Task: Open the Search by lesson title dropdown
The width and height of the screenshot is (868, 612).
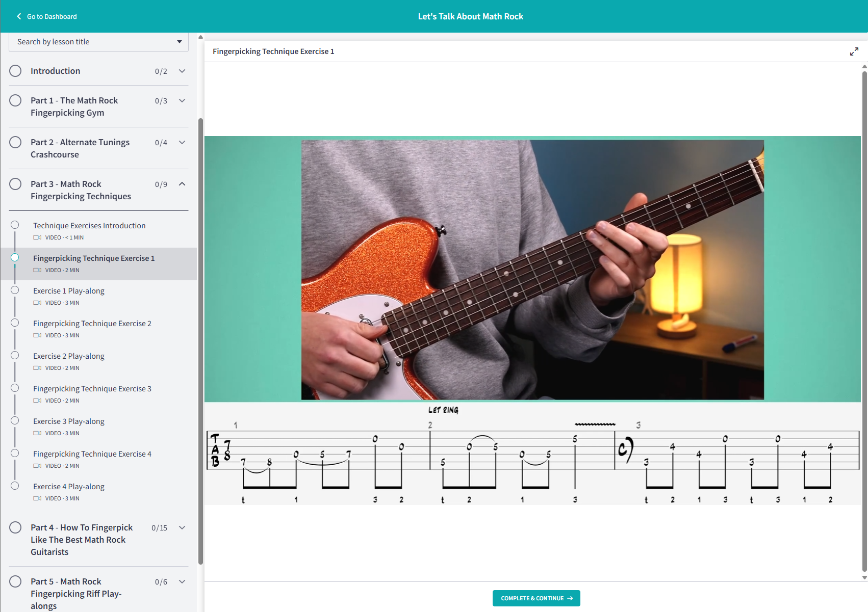Action: pos(98,42)
